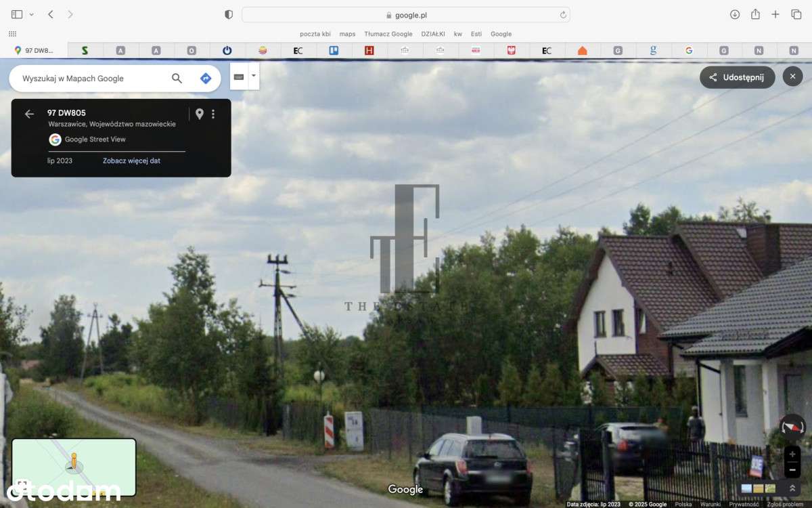Click Zobacz więcej dat link
The image size is (812, 508).
(131, 161)
